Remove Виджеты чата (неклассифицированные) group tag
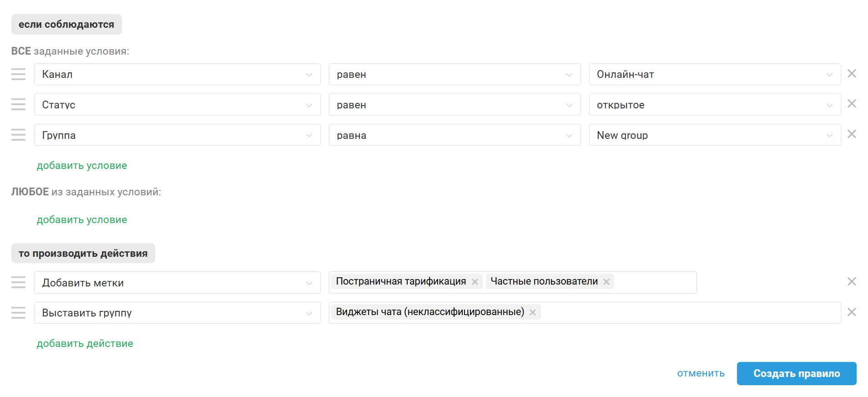Viewport: 868px width, 397px height. (532, 312)
